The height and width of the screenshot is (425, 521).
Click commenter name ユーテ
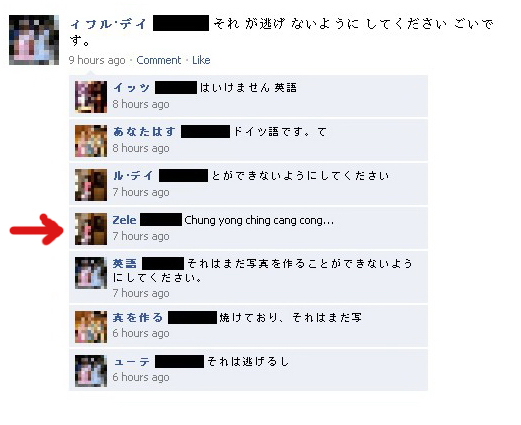coord(132,362)
